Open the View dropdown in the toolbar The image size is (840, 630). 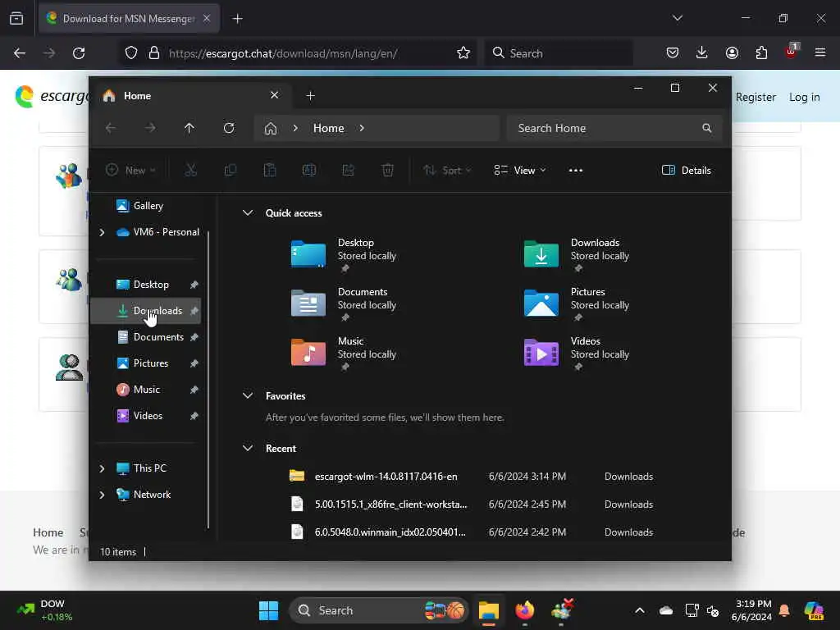coord(519,171)
